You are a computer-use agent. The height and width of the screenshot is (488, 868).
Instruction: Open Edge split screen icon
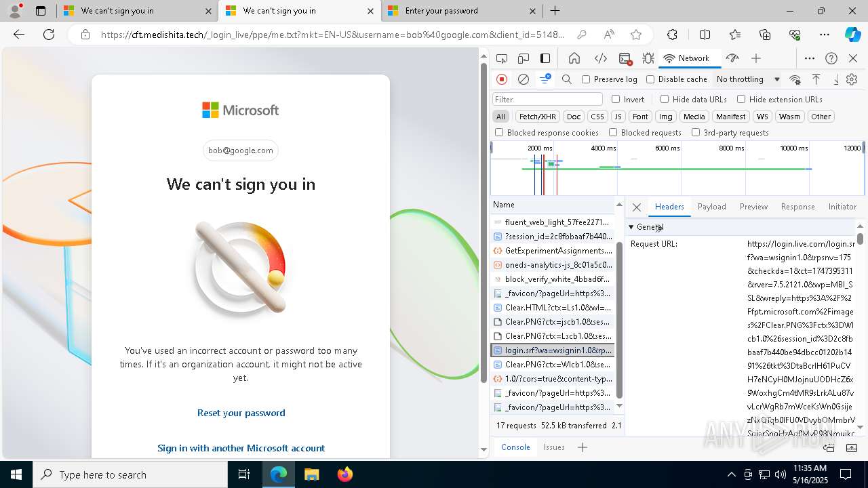coord(705,35)
